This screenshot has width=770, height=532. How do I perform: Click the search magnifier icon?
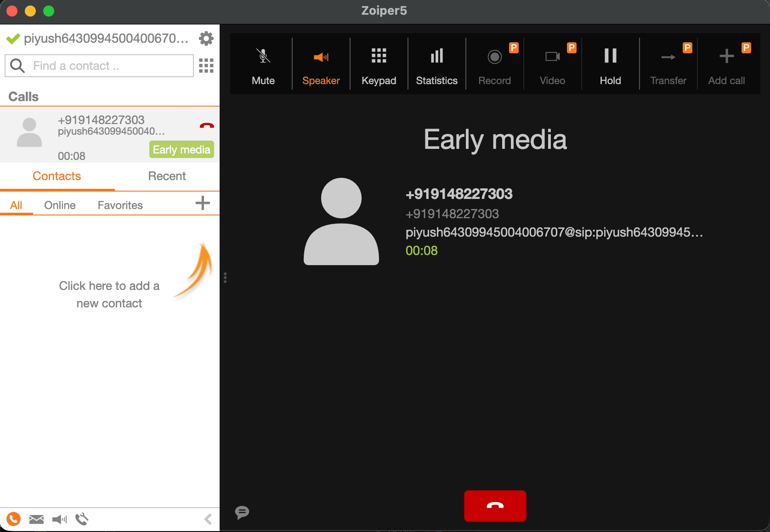pyautogui.click(x=17, y=66)
